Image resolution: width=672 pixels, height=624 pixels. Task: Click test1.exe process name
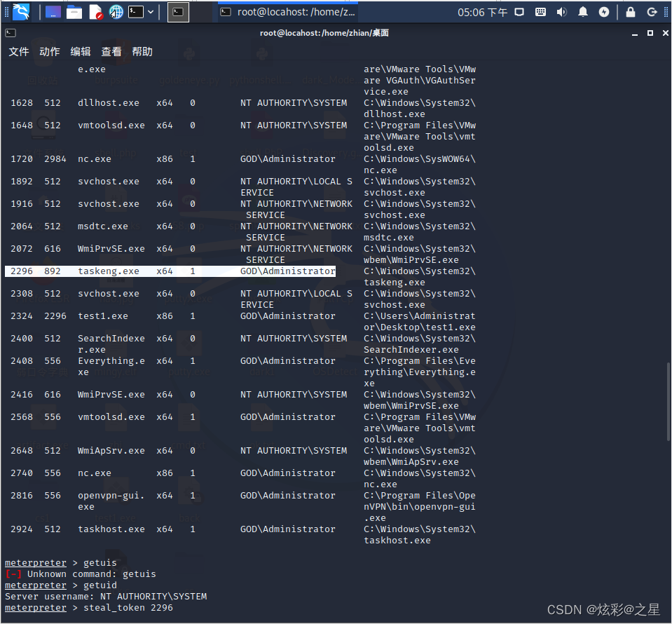click(103, 316)
